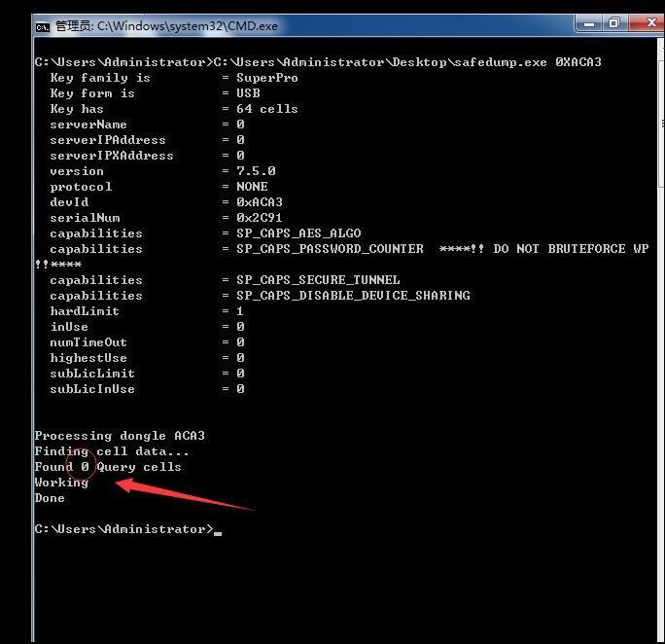Minimize the CMD.exe window
665x644 pixels.
click(x=589, y=23)
